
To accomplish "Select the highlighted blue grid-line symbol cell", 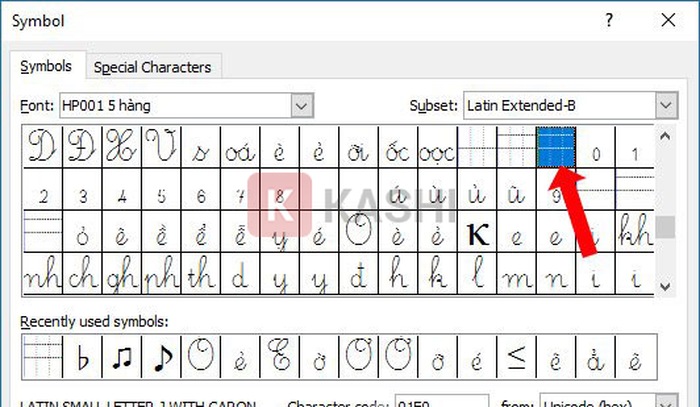I will click(558, 147).
